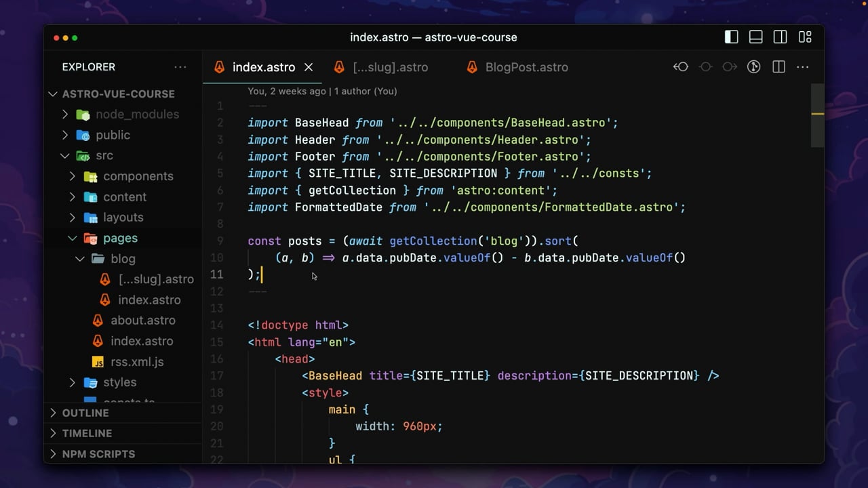Open about.astro file
868x488 pixels.
click(x=143, y=321)
